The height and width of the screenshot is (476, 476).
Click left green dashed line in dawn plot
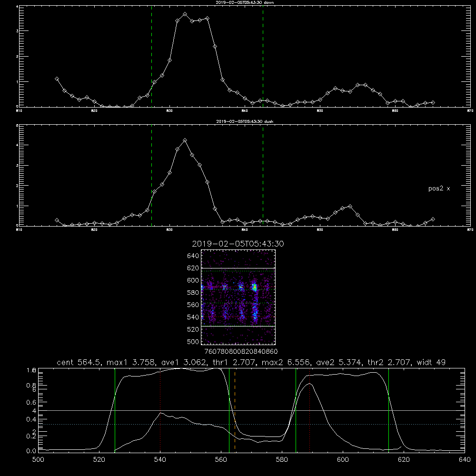[x=151, y=56]
